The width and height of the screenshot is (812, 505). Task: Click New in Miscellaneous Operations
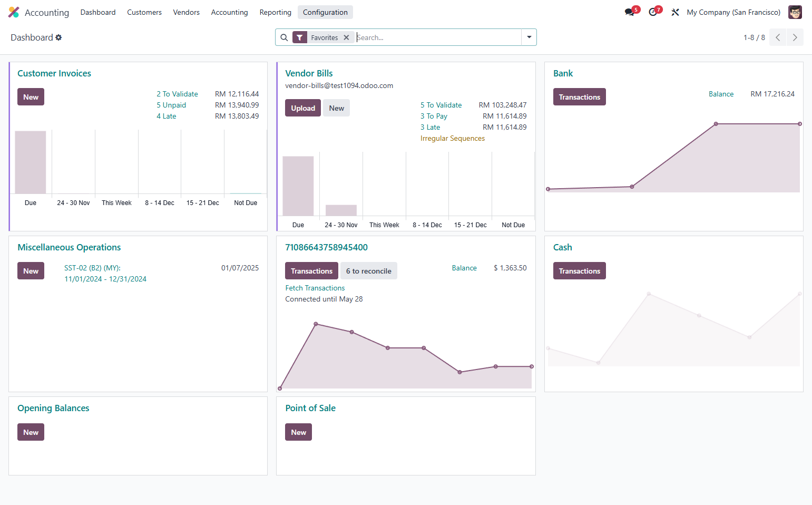pyautogui.click(x=31, y=271)
